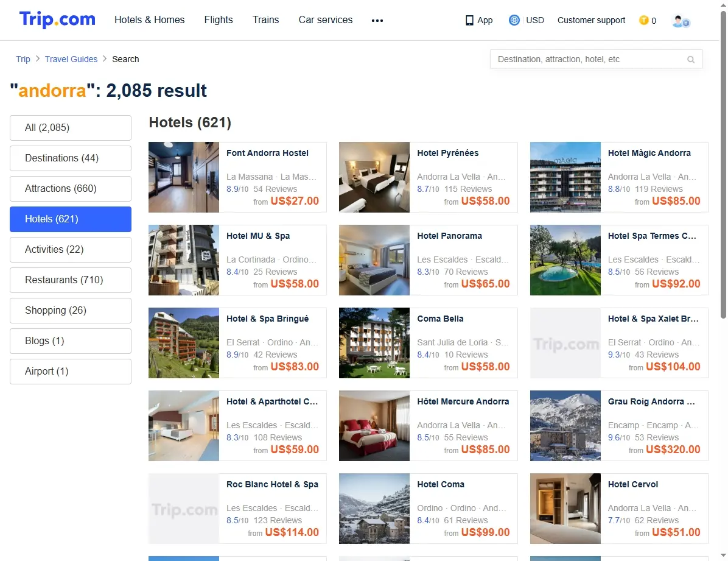Click Hotel Panorama title
The height and width of the screenshot is (561, 728).
click(449, 236)
